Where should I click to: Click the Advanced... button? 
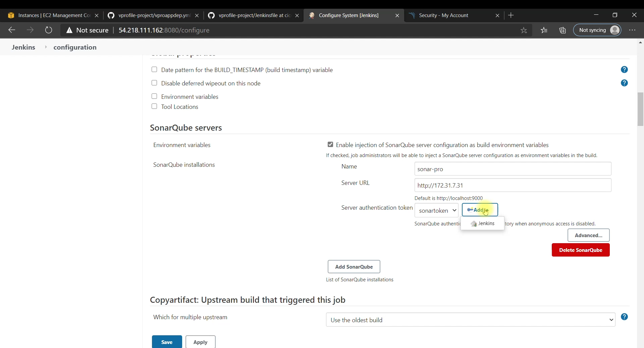coord(588,235)
